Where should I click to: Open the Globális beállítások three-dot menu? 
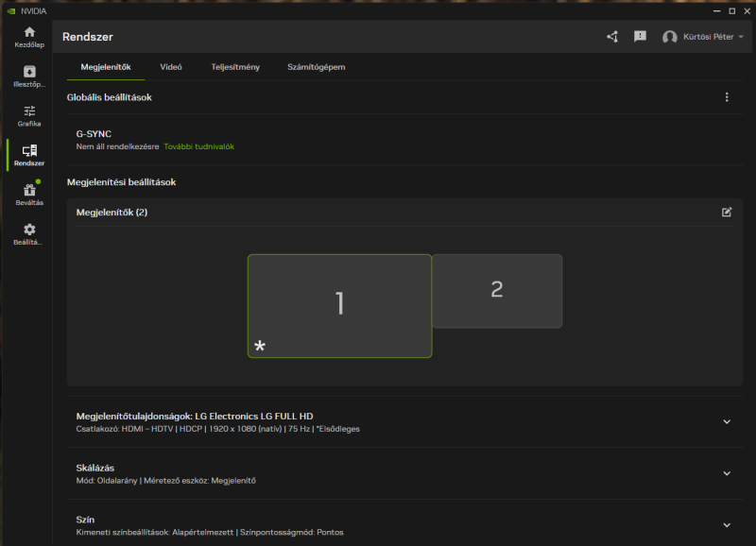tap(727, 97)
